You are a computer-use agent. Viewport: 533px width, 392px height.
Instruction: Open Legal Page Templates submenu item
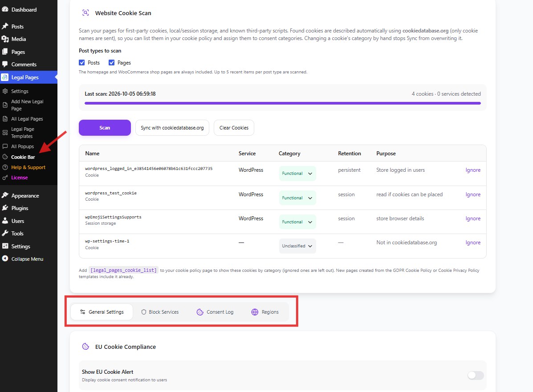pos(22,133)
